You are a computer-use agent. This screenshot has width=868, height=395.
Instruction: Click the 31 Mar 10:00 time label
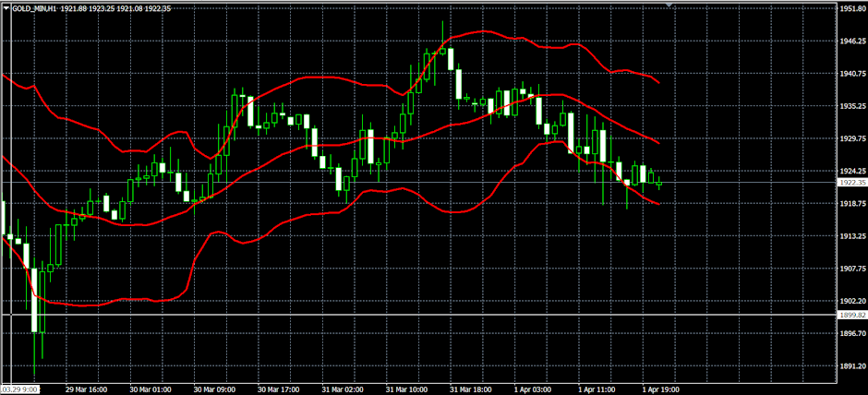coord(407,389)
